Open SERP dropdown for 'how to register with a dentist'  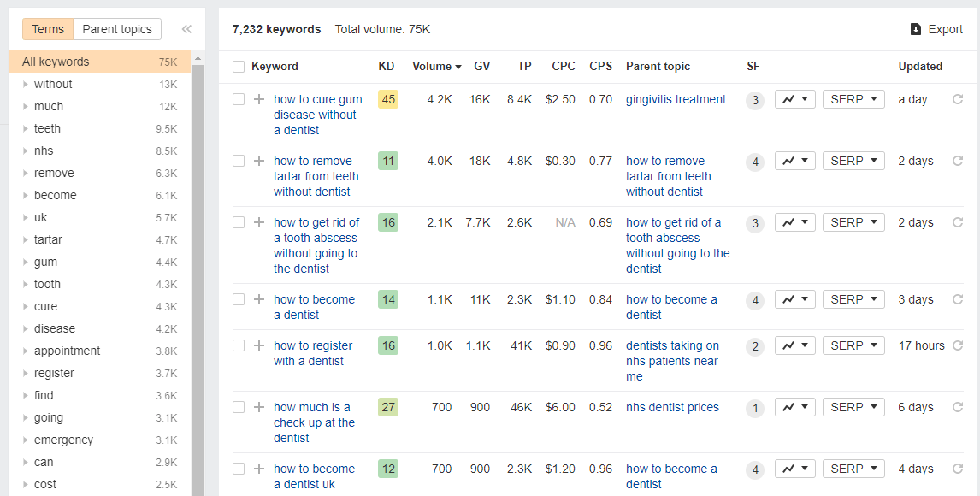point(853,345)
